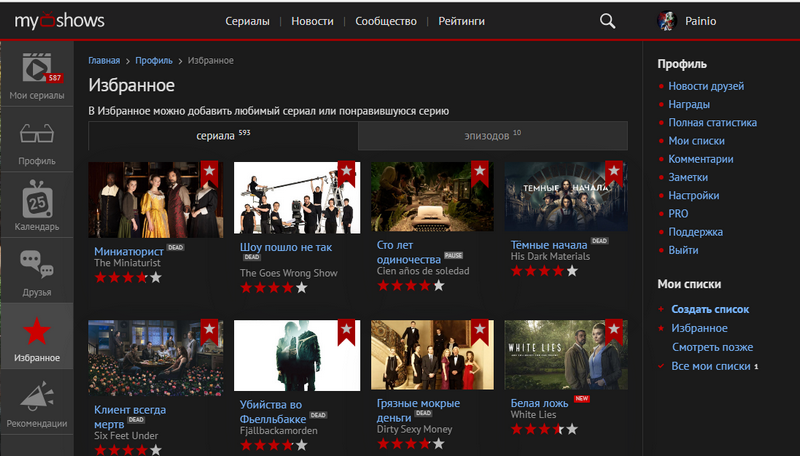Open Смотреть позже list
This screenshot has height=456, width=800.
[x=712, y=347]
